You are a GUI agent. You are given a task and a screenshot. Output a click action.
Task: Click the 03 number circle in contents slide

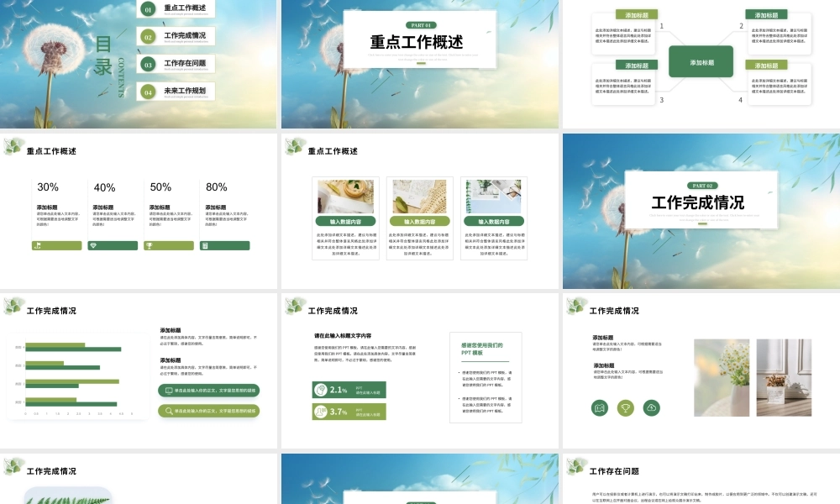149,65
